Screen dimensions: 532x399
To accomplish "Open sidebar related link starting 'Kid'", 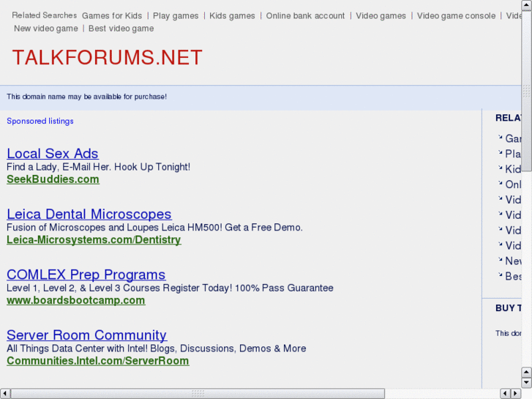I will click(513, 169).
